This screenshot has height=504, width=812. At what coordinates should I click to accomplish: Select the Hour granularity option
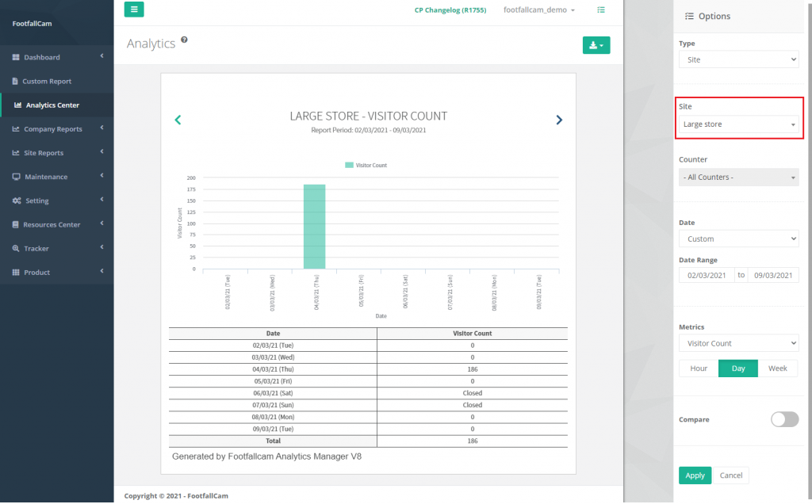click(699, 368)
